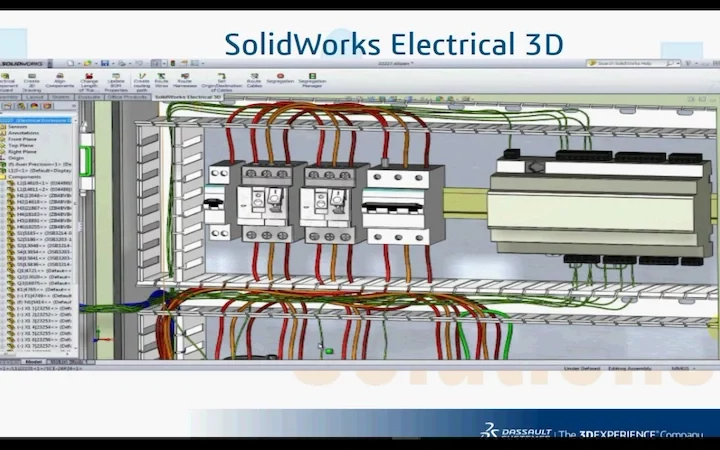Select Right Plane in the tree
The image size is (720, 450).
pyautogui.click(x=22, y=152)
